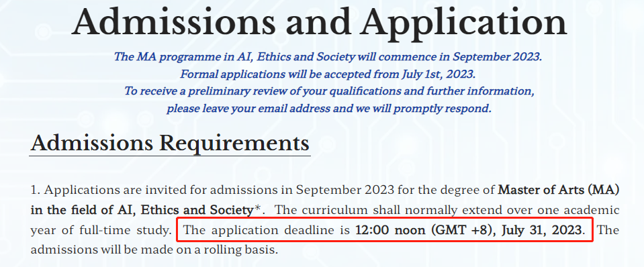
Task: Click the bold 'in the field of AI, Ethics and Society' text
Action: (142, 211)
